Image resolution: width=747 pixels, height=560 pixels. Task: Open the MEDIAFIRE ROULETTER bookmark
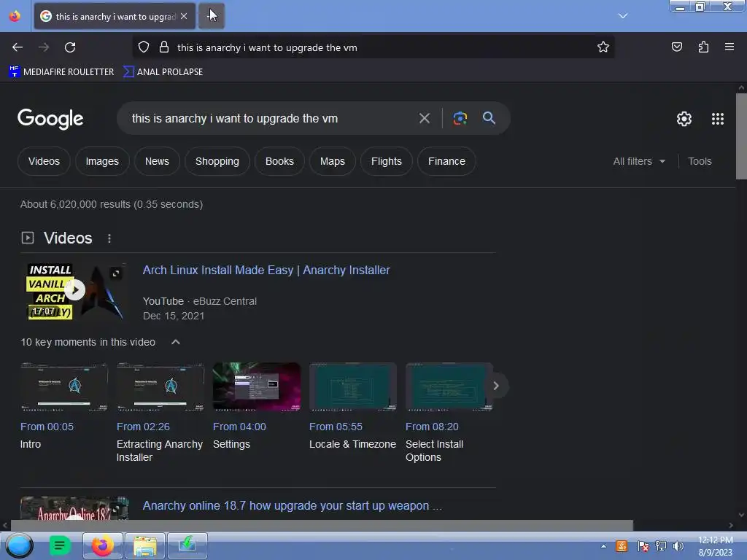point(61,72)
